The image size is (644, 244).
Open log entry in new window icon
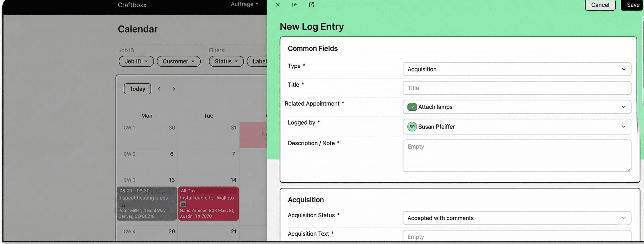[311, 5]
